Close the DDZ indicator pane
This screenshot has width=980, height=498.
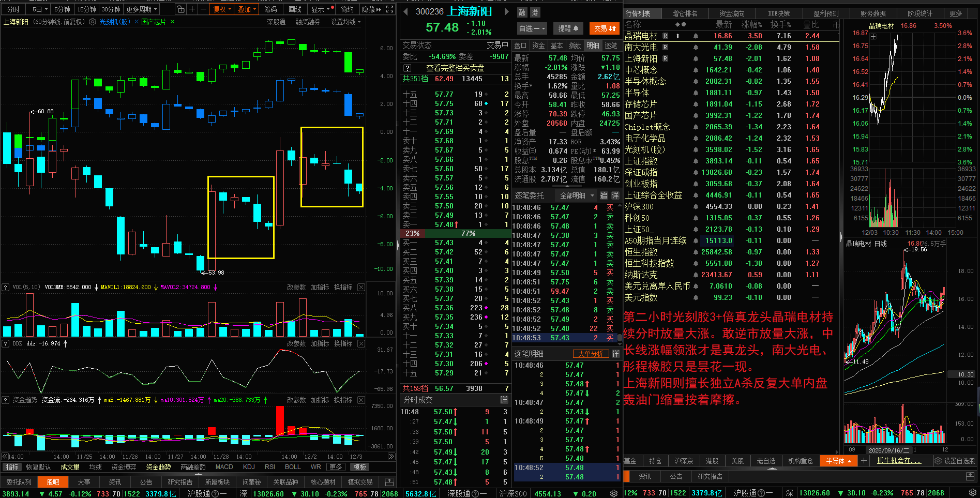point(361,343)
